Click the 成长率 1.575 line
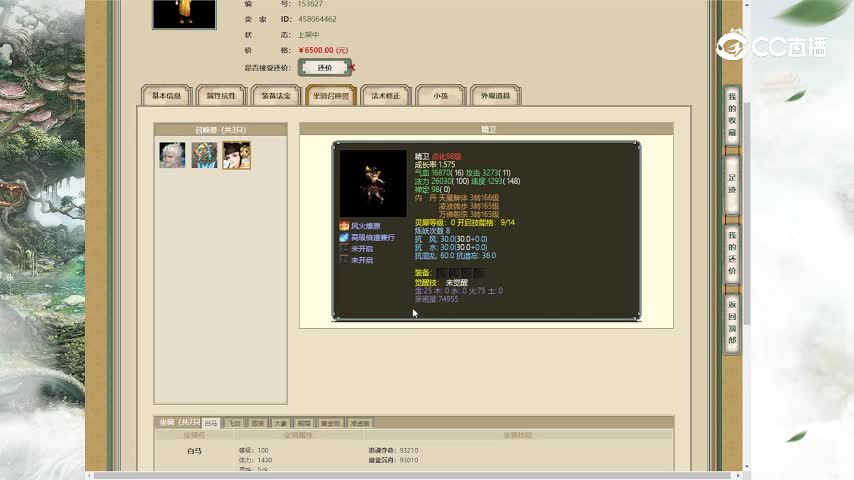The height and width of the screenshot is (480, 854). [435, 165]
